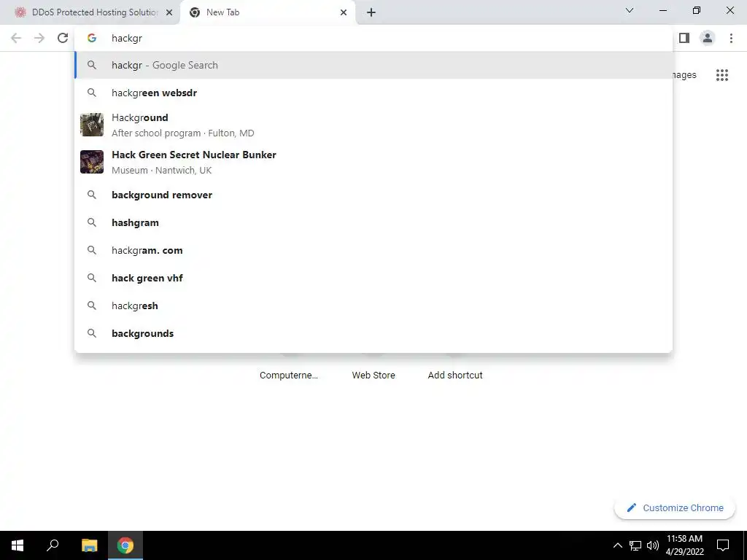Select the New Tab tab
Image resolution: width=747 pixels, height=560 pixels.
267,12
